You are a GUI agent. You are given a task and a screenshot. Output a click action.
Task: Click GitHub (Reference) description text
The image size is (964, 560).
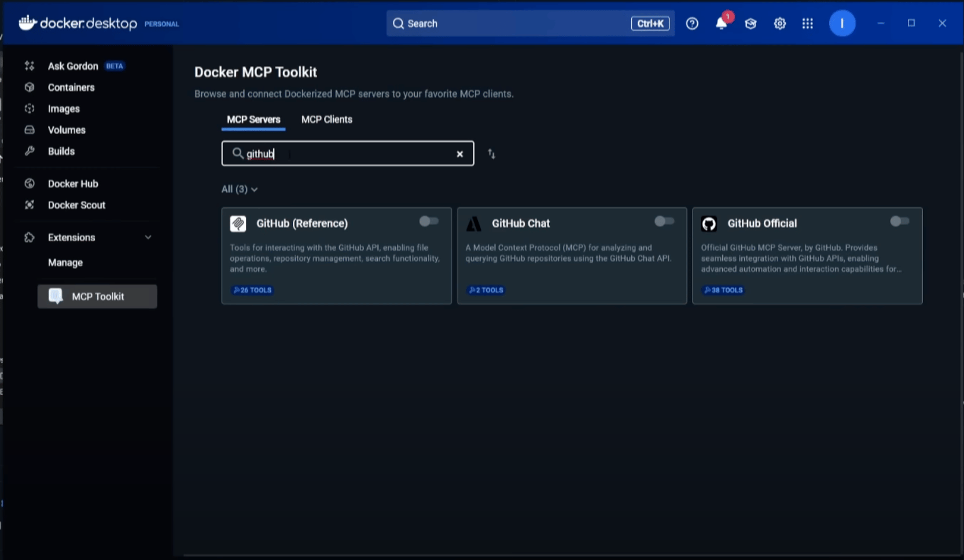334,259
